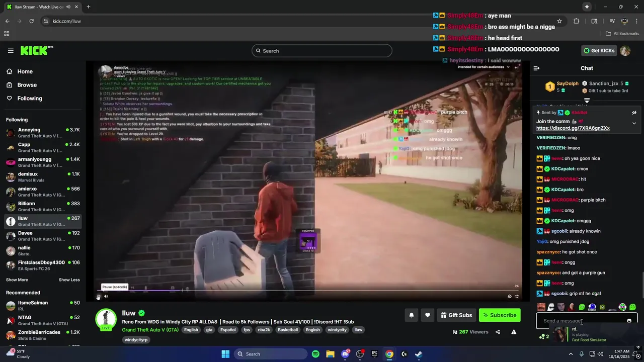Select the Basketball tag
This screenshot has height=362, width=644.
288,330
